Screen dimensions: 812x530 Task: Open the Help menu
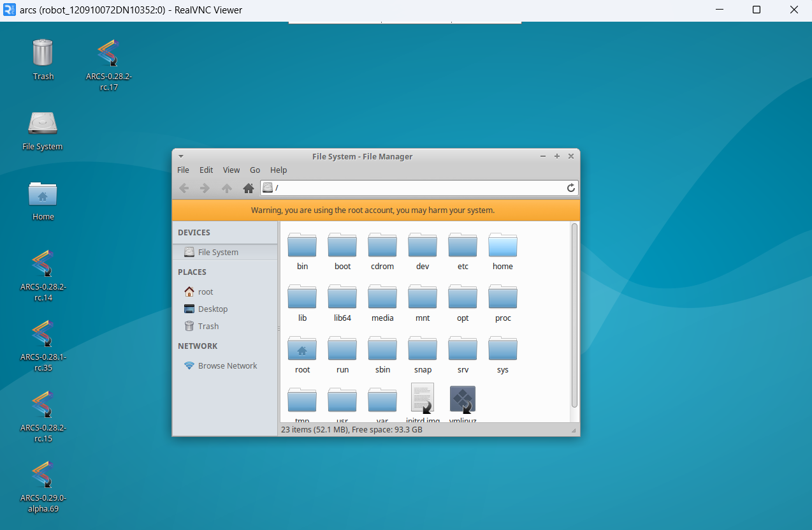[x=279, y=170]
